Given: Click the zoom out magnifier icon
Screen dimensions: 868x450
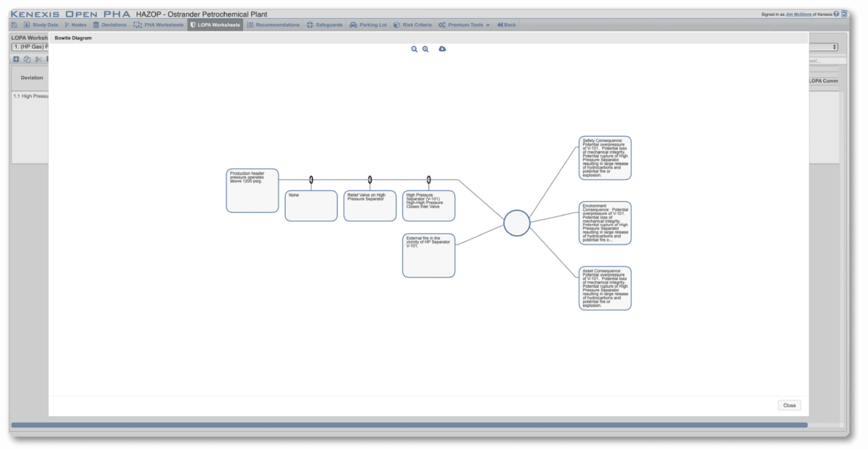Looking at the screenshot, I should point(414,49).
